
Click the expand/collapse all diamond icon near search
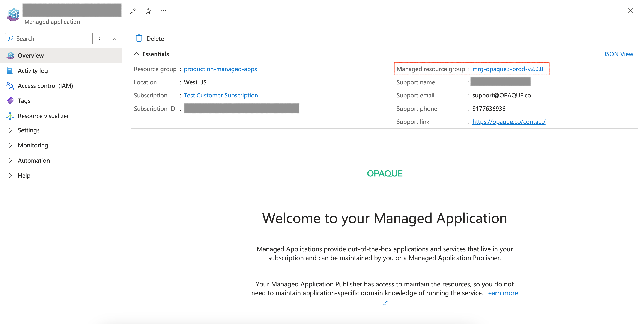(x=100, y=39)
